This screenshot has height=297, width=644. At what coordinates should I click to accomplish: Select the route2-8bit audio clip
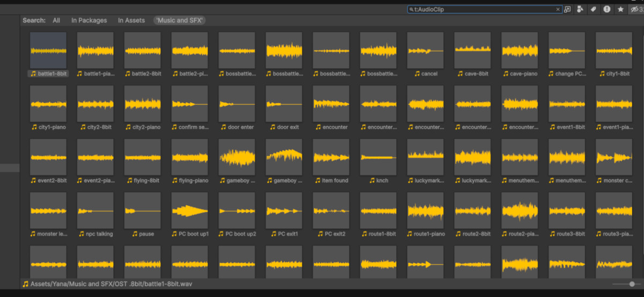[x=472, y=215]
